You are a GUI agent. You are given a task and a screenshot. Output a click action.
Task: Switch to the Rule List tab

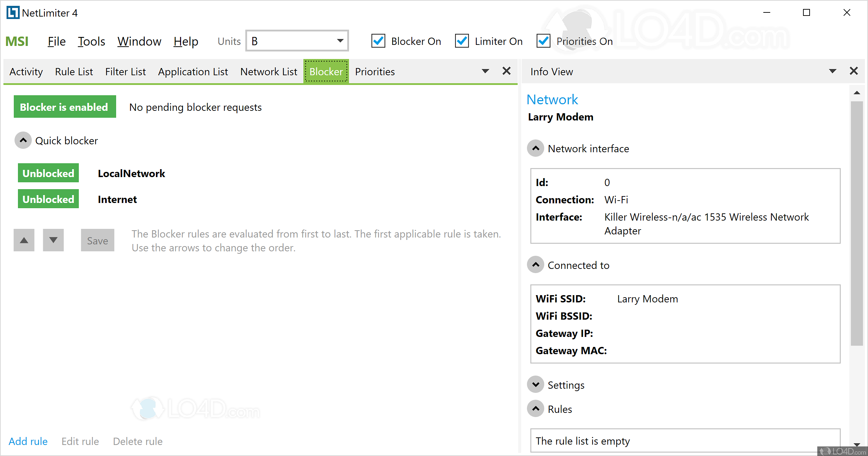[x=74, y=72]
